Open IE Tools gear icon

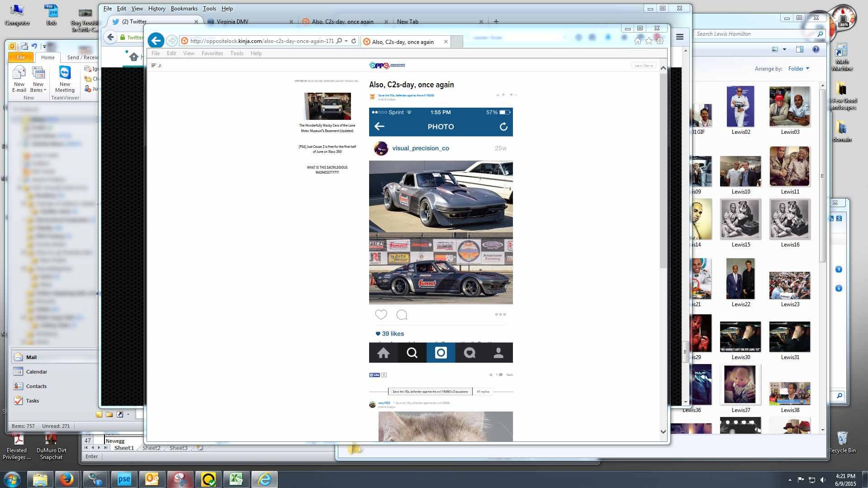click(x=660, y=41)
